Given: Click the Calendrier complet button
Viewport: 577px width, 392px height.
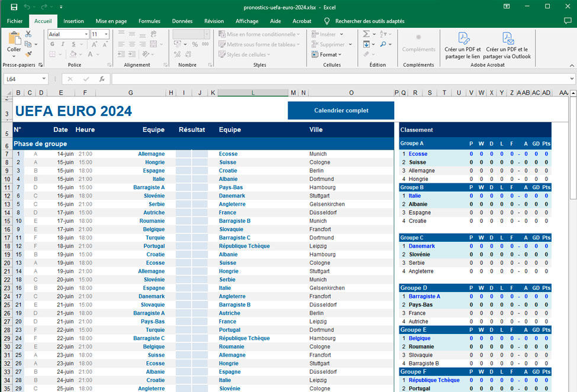Looking at the screenshot, I should click(341, 111).
